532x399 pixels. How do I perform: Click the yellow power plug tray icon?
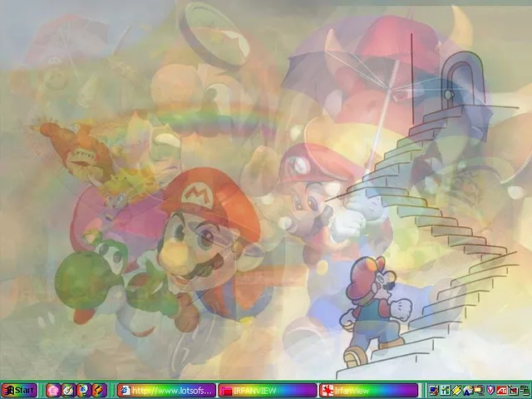tap(456, 391)
